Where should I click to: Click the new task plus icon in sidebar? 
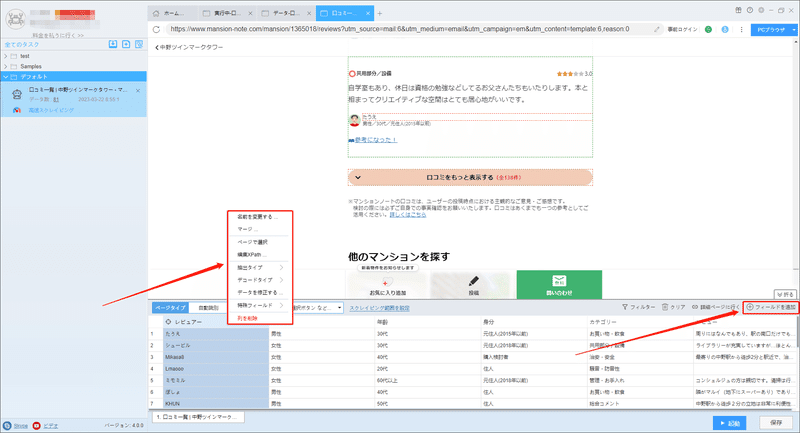[x=126, y=44]
